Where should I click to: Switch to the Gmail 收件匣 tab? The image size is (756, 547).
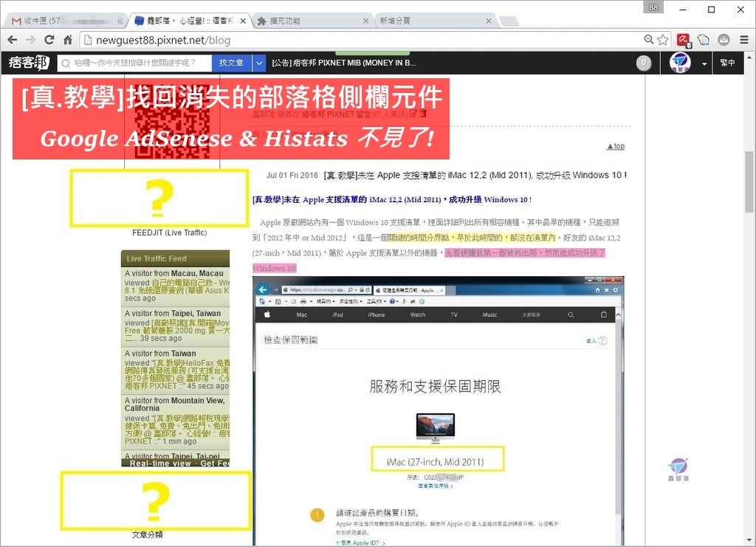pyautogui.click(x=65, y=21)
